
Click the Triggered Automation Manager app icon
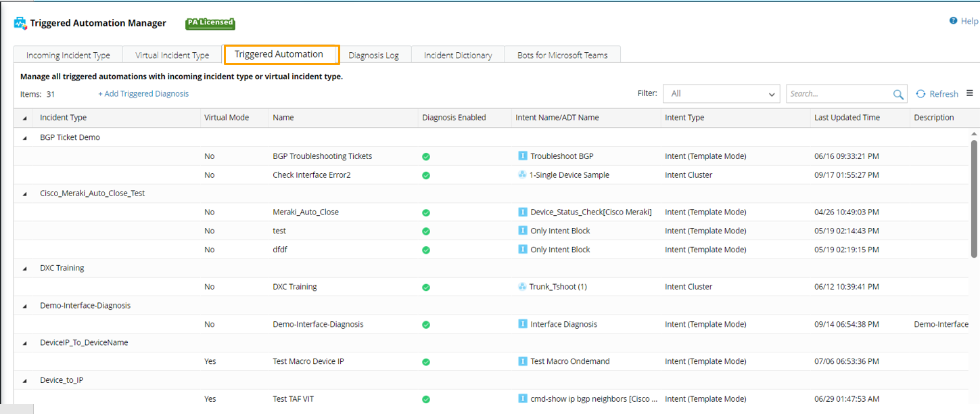coord(20,24)
